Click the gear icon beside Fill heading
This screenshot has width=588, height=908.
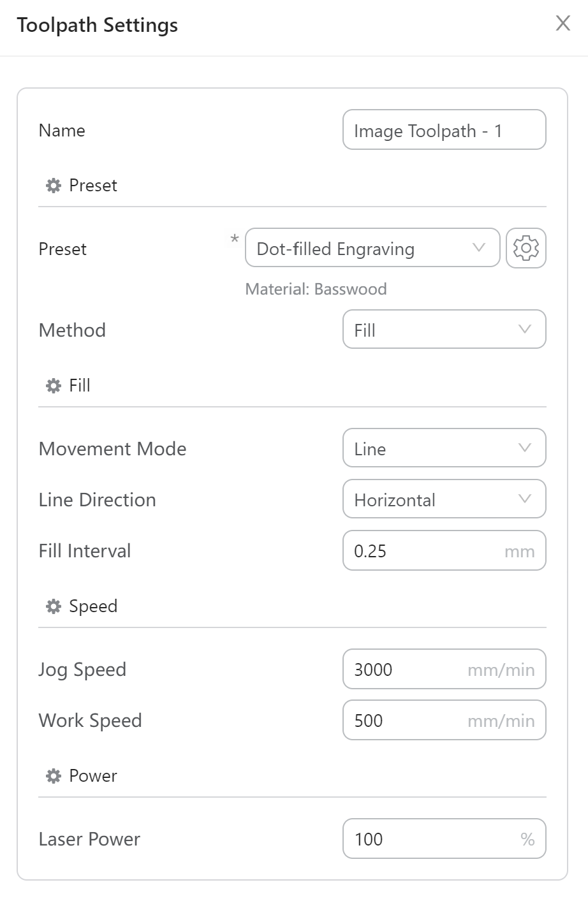(54, 386)
